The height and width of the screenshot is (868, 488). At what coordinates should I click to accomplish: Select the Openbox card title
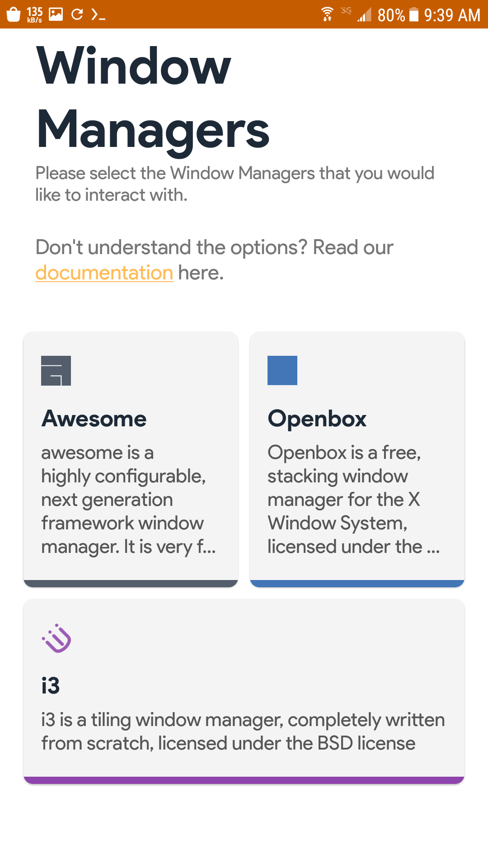[317, 419]
